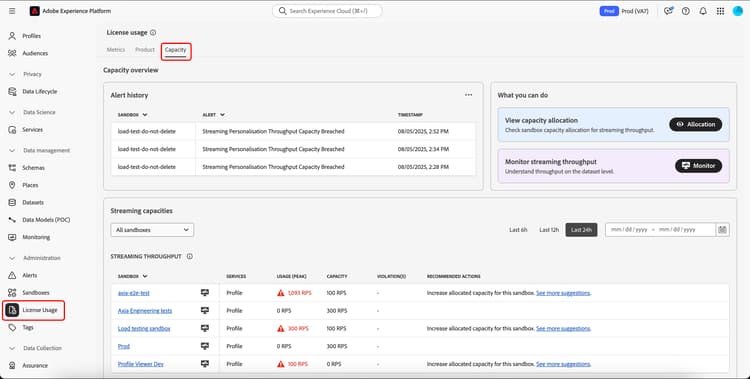
Task: Click the Allocation button
Action: point(695,124)
